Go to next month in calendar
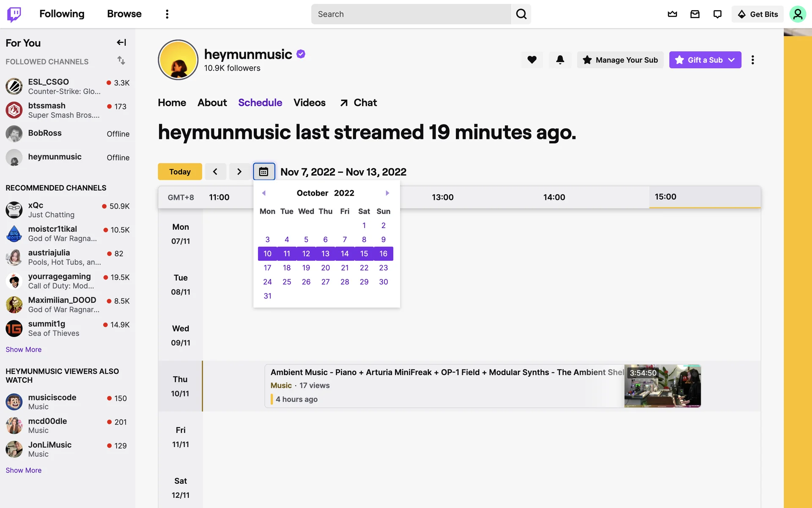This screenshot has width=812, height=508. coord(387,193)
